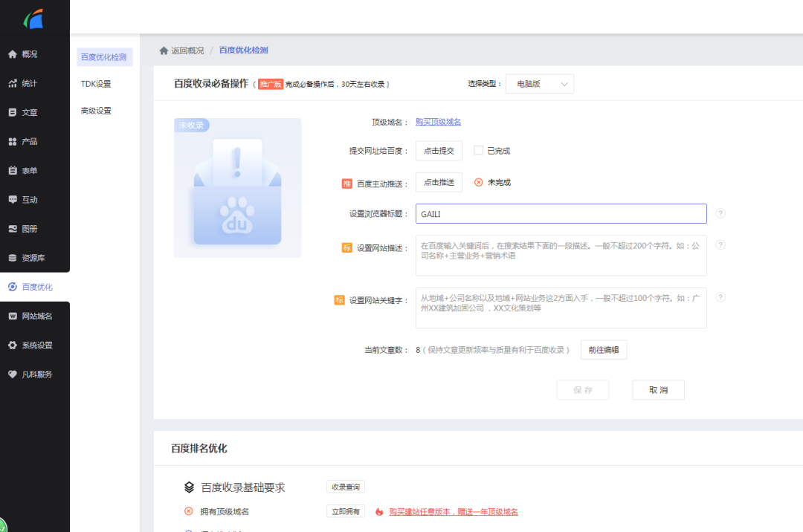This screenshot has height=532, width=803.
Task: Switch to TDK设置 submenu item
Action: pos(96,84)
